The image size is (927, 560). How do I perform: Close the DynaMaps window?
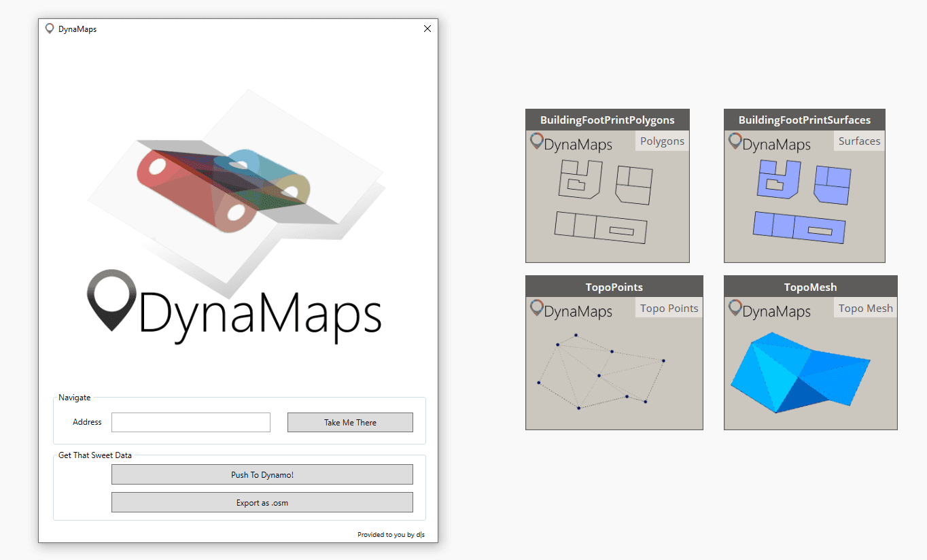427,29
